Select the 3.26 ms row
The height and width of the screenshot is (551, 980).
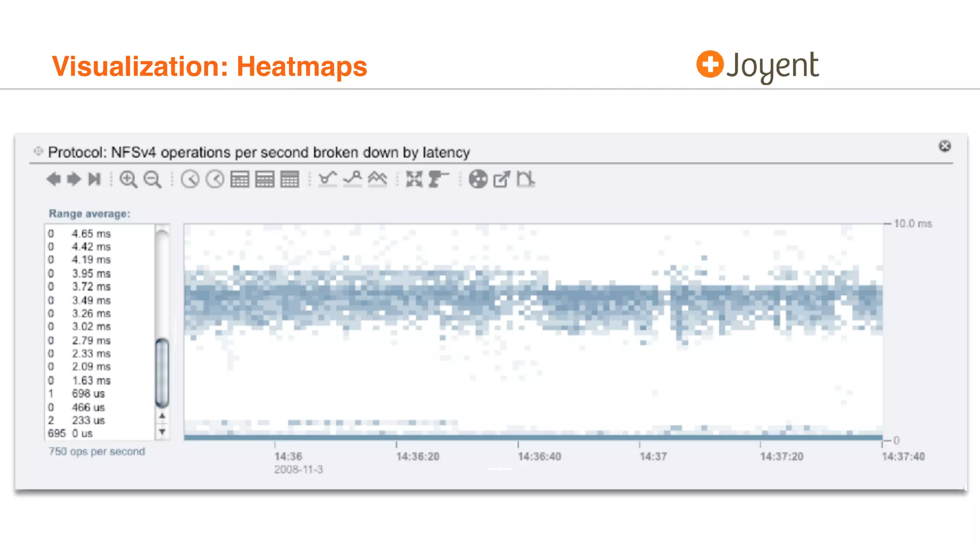click(x=100, y=313)
